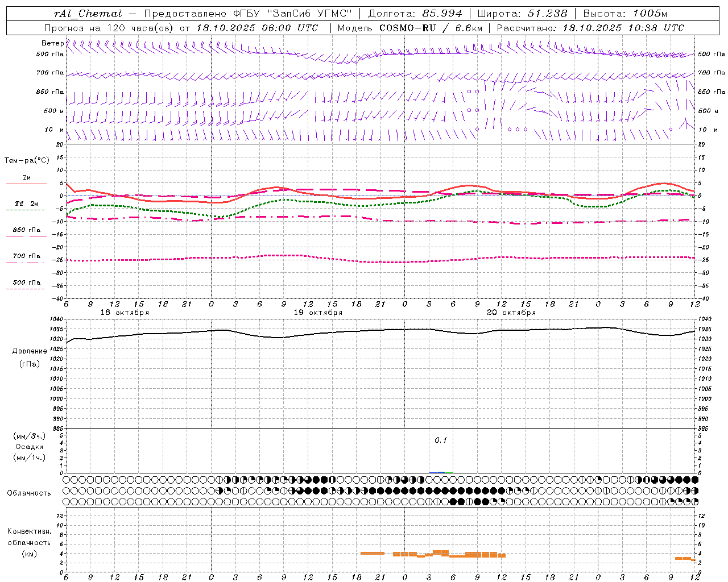The width and height of the screenshot is (728, 582).
Task: Click the Td 2м dew point legend entry
Action: [x=27, y=203]
